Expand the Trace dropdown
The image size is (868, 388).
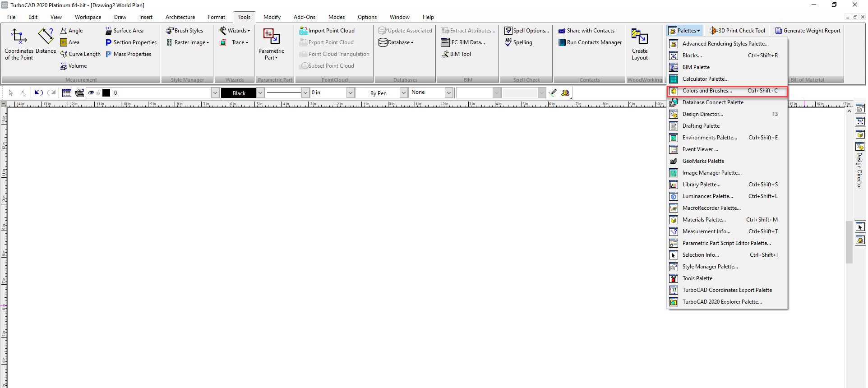tap(234, 42)
